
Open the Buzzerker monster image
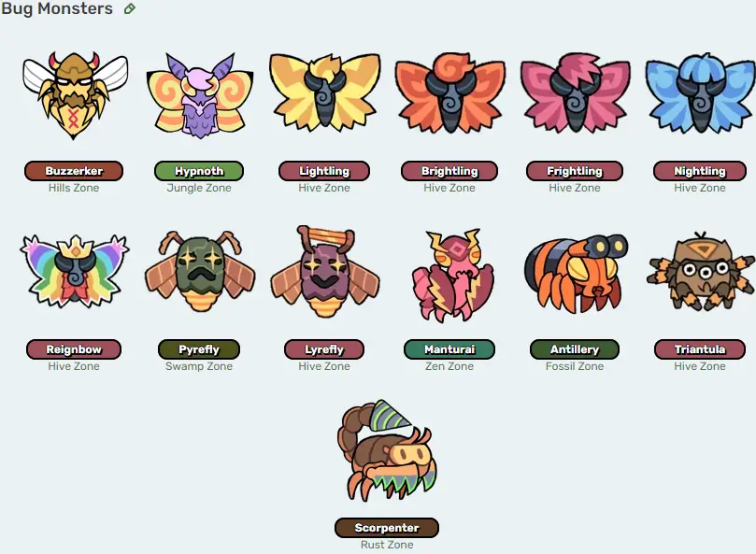pos(74,95)
